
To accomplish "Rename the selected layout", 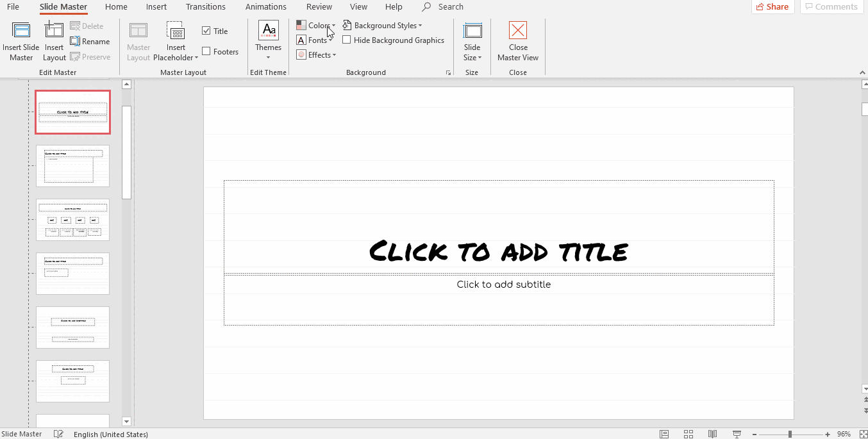I will coord(90,42).
